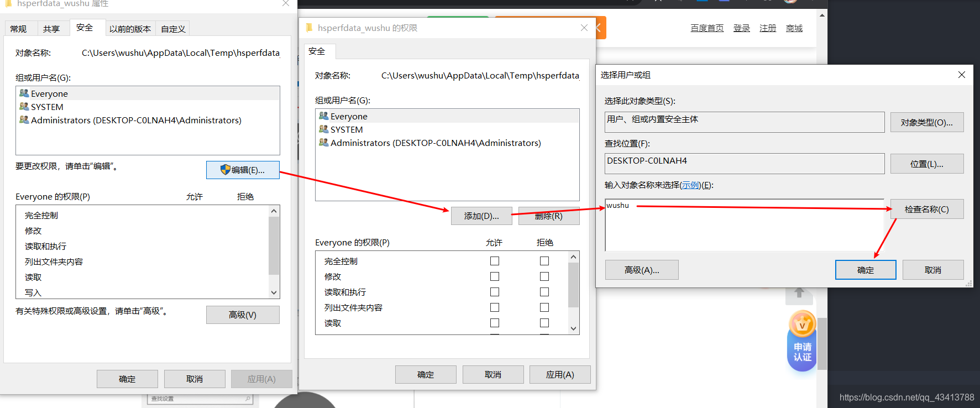Click the 高级(V) button in properties
This screenshot has height=408, width=980.
pos(243,315)
